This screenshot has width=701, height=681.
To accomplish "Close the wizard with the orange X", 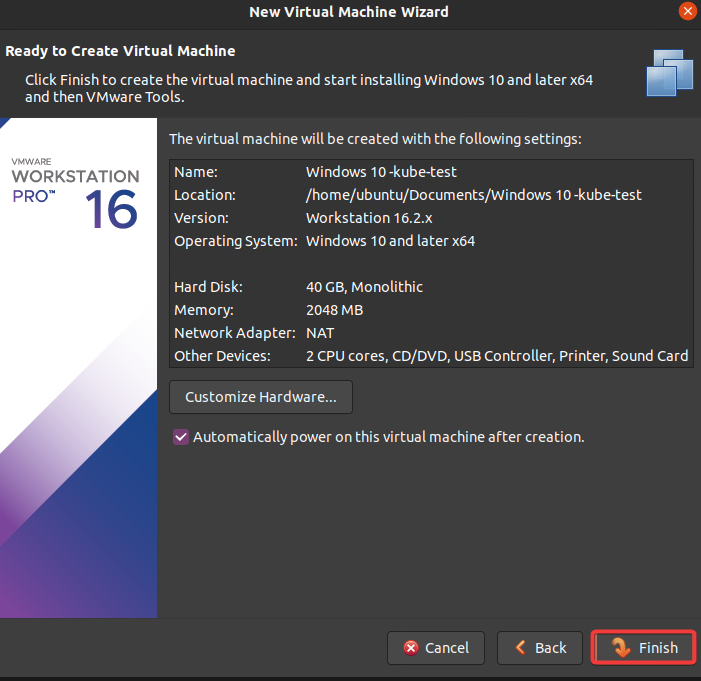I will (x=687, y=11).
